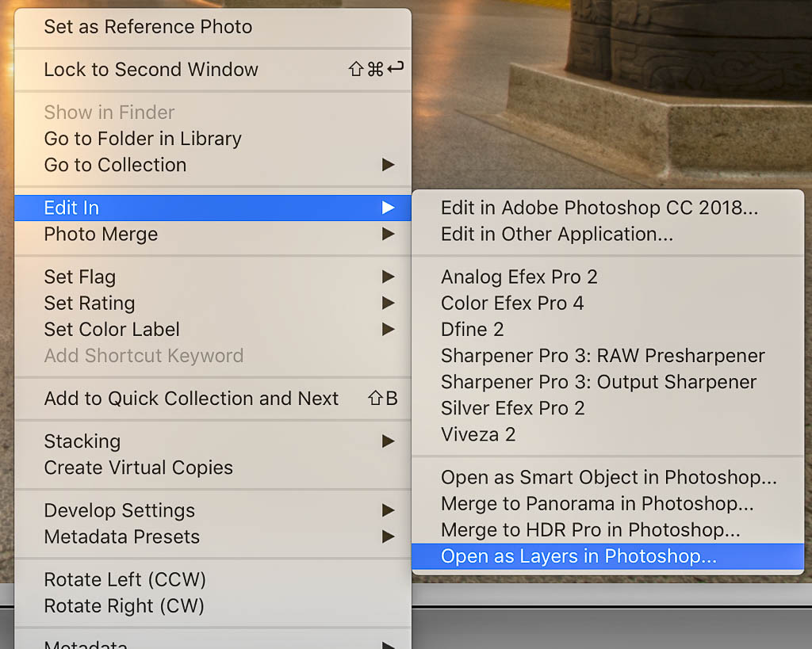The image size is (812, 649).
Task: Select Rotate Left (CCW)
Action: 124,579
